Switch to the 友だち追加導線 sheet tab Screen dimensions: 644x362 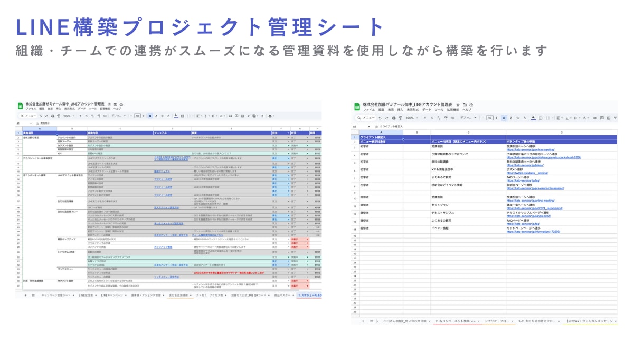180,296
